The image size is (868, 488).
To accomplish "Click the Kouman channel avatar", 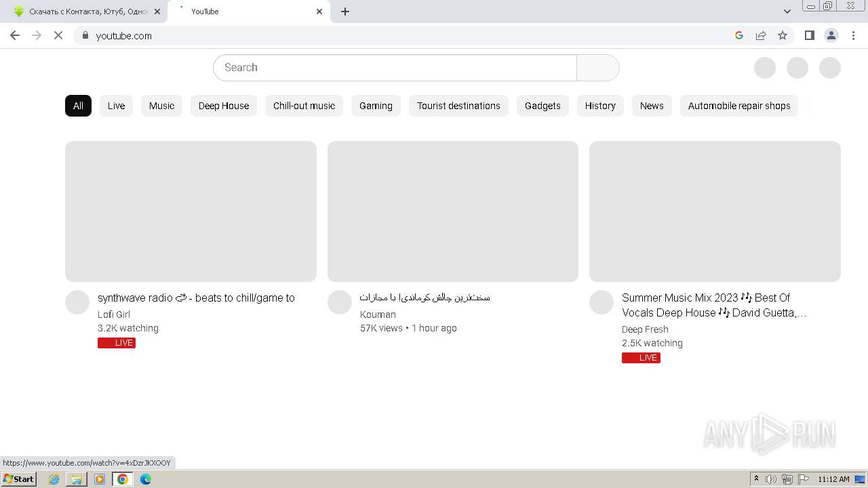I will click(x=340, y=302).
